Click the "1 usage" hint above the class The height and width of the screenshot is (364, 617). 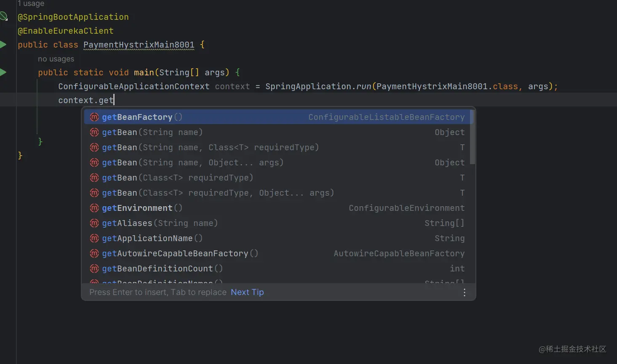[x=31, y=3]
